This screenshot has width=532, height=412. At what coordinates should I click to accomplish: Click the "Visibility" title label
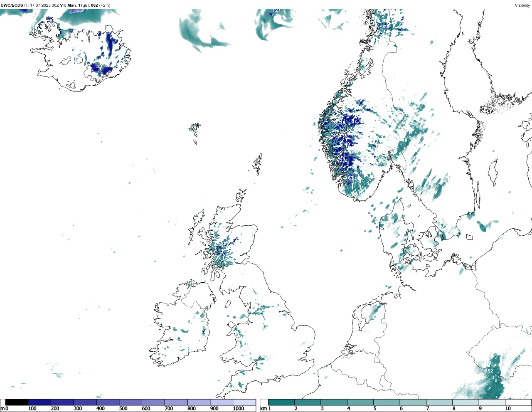click(x=522, y=5)
